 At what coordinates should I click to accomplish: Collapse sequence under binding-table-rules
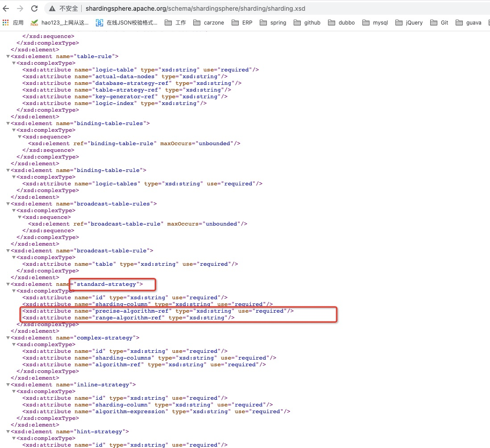20,137
